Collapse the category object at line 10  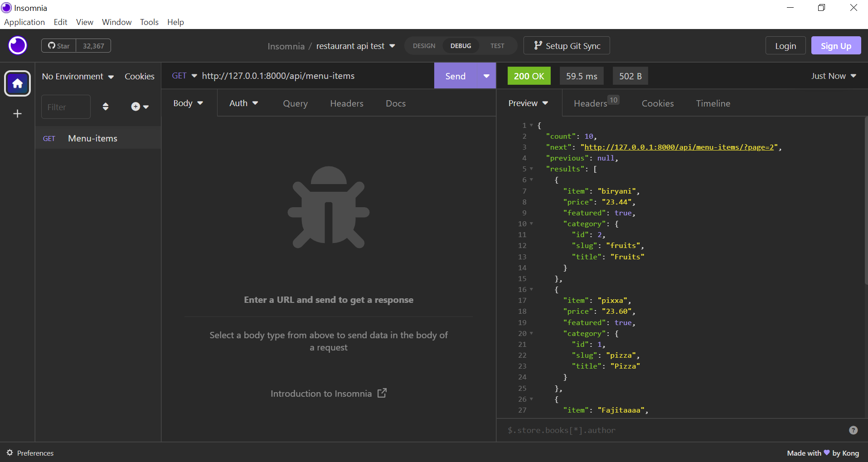532,224
